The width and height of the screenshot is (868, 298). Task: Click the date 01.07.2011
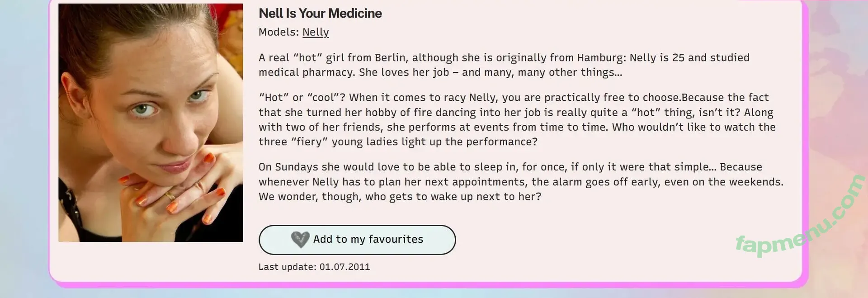tap(344, 267)
